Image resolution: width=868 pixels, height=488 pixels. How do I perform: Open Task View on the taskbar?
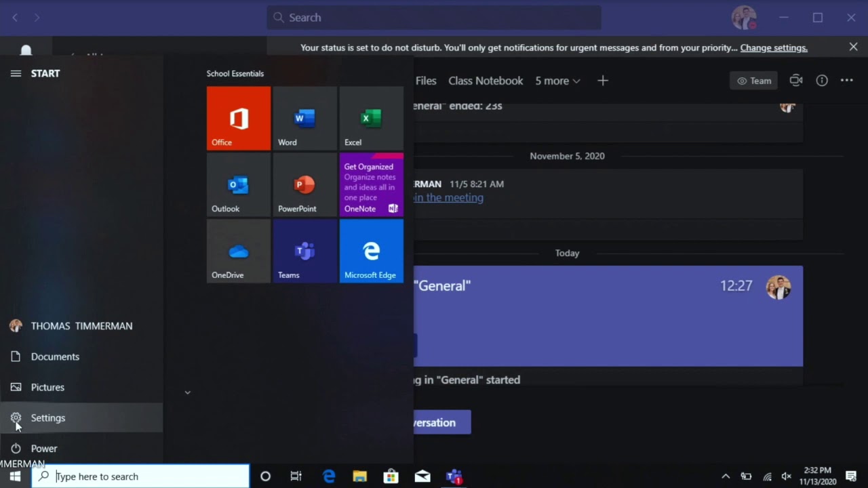[296, 476]
